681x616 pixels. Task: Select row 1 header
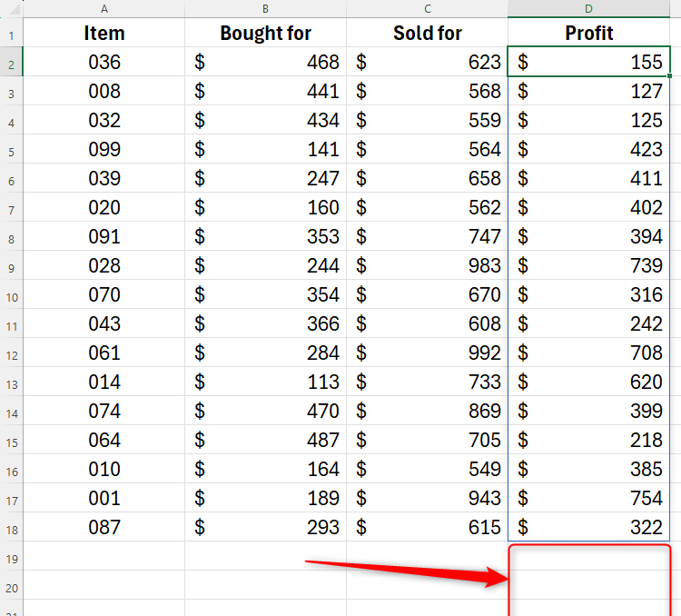tap(11, 34)
